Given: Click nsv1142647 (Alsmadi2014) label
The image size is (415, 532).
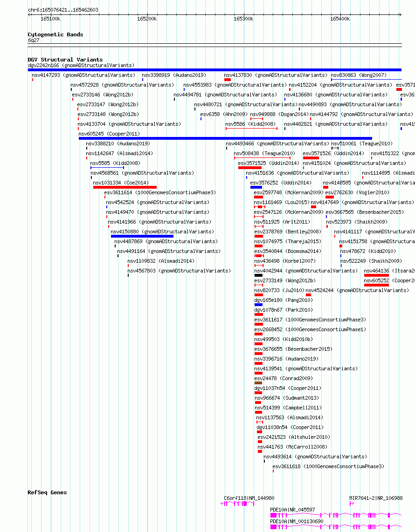Looking at the screenshot, I should pos(119,154).
